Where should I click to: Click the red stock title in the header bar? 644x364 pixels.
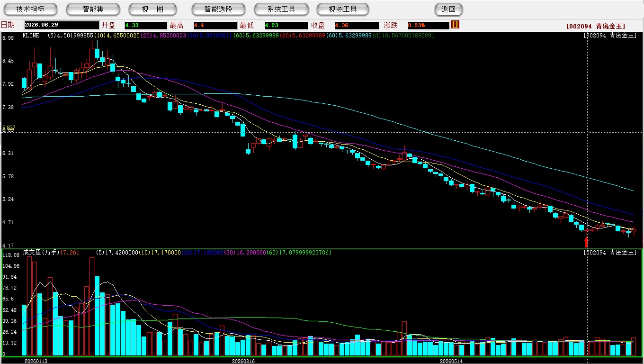pyautogui.click(x=596, y=27)
